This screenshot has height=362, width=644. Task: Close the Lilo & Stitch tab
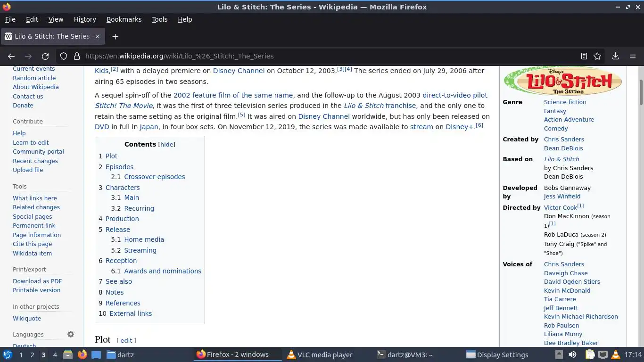98,36
